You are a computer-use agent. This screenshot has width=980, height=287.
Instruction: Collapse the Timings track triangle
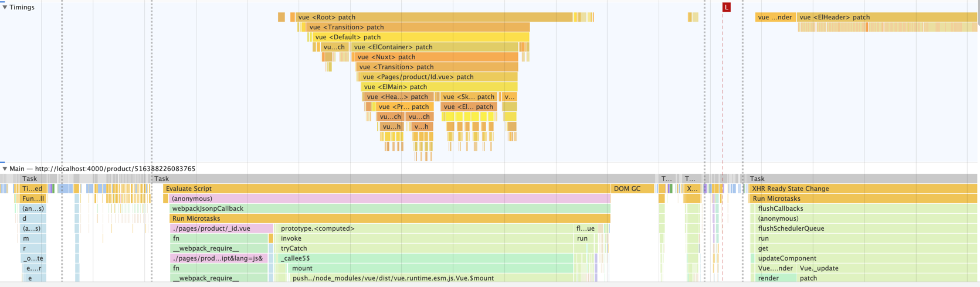(x=5, y=8)
